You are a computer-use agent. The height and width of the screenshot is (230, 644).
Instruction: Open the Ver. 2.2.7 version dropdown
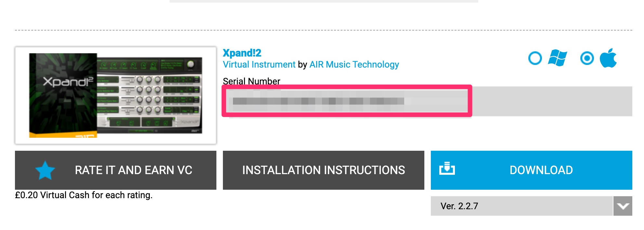click(521, 206)
